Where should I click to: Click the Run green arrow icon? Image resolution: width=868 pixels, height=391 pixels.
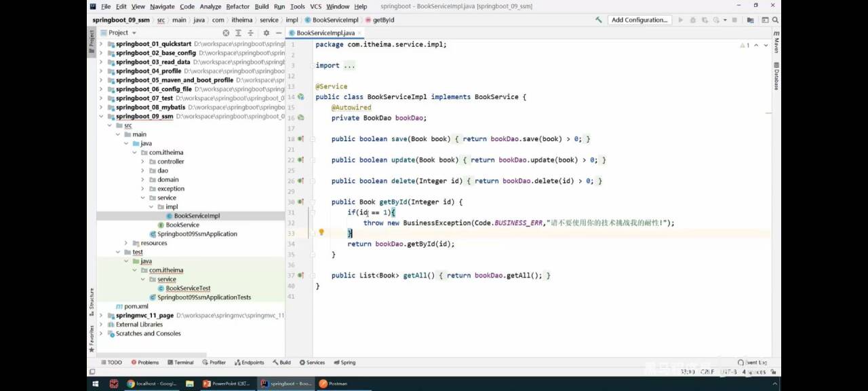coord(681,20)
